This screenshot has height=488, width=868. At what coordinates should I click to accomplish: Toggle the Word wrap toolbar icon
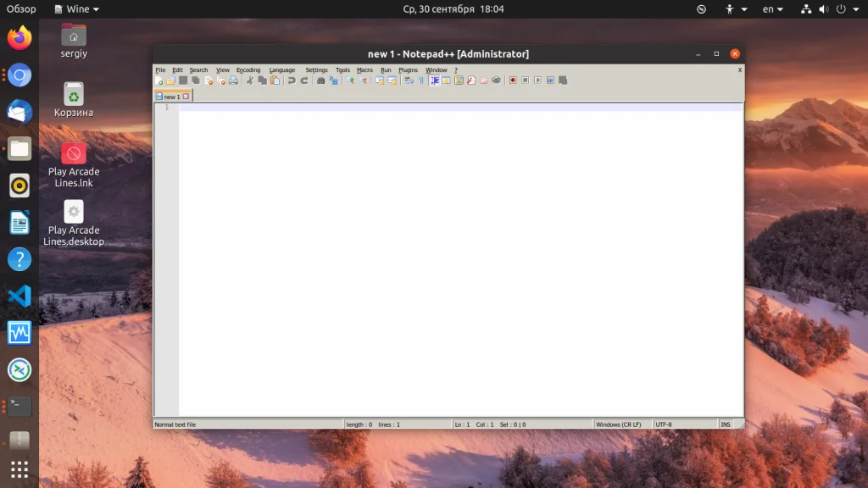409,80
